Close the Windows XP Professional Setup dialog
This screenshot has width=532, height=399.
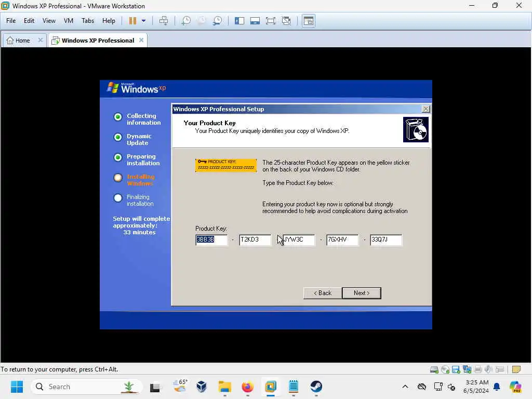[426, 109]
